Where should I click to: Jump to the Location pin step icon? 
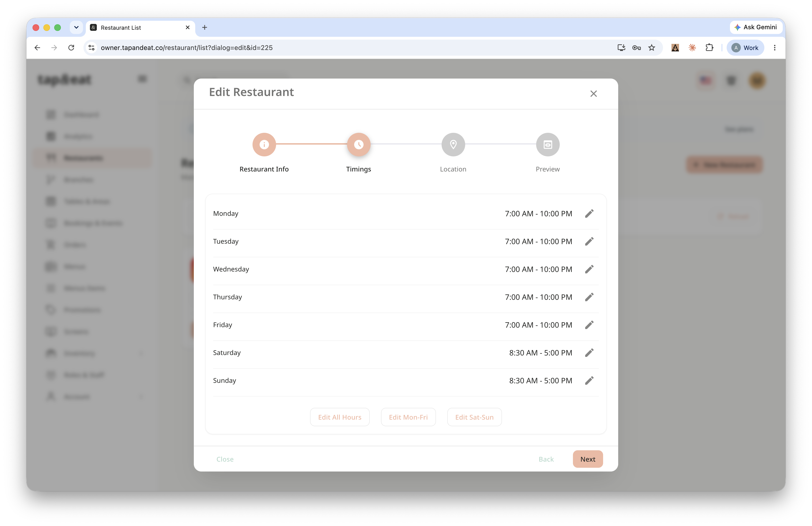pos(453,144)
